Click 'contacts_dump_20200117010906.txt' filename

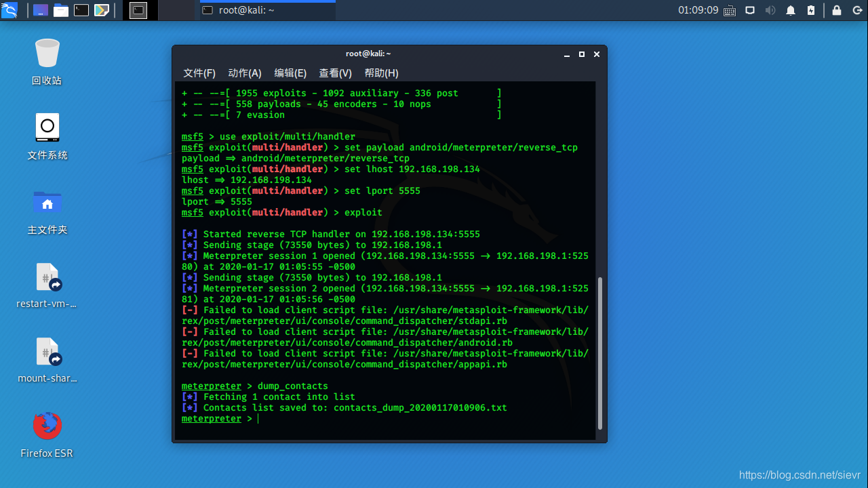click(420, 408)
